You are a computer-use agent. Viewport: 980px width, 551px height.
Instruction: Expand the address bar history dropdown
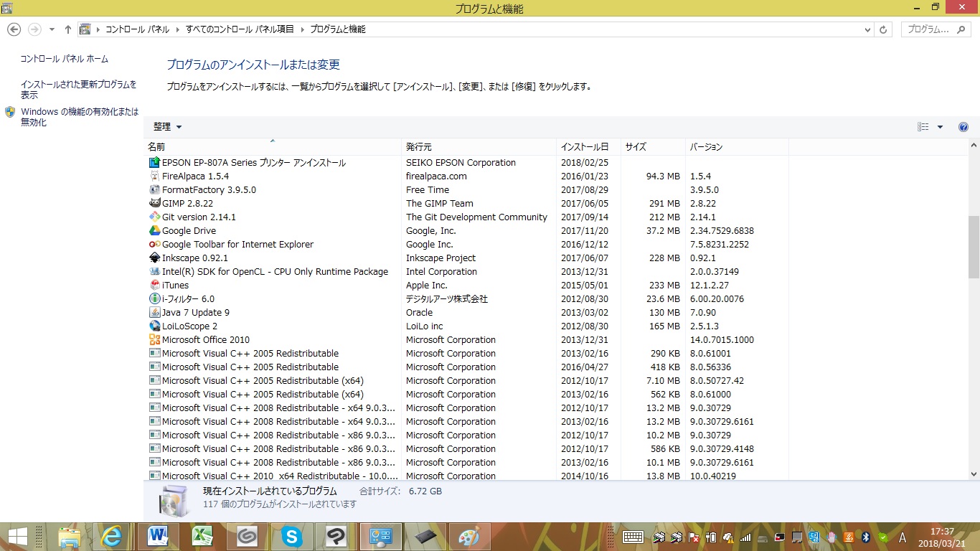coord(868,29)
